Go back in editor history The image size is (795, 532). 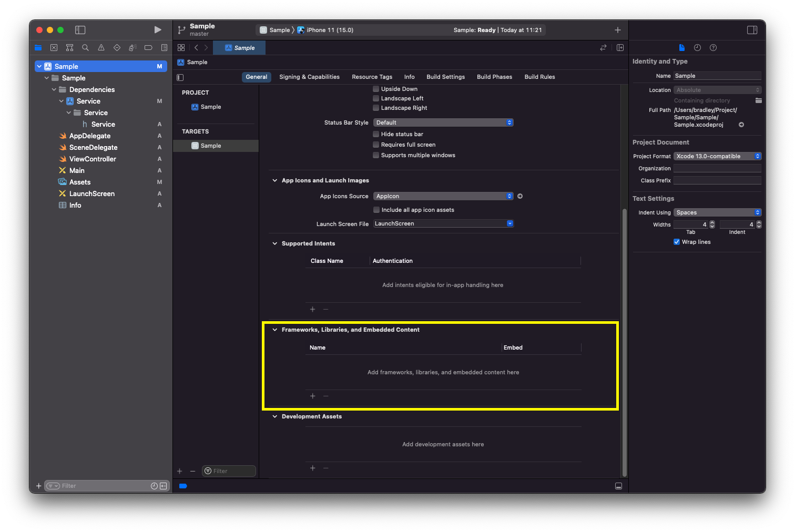click(196, 47)
